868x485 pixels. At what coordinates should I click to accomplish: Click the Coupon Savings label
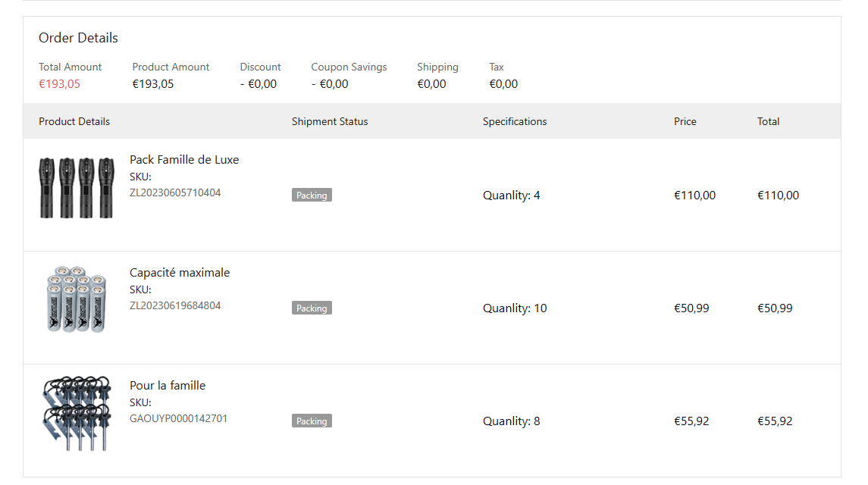coord(349,67)
